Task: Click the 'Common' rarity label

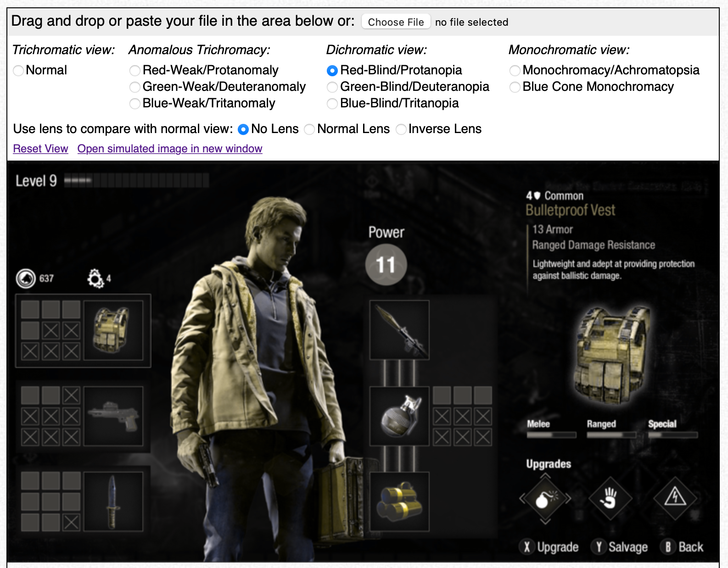Action: point(564,196)
